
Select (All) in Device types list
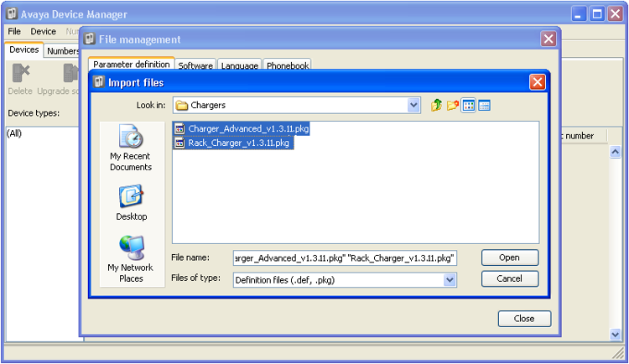tap(14, 133)
